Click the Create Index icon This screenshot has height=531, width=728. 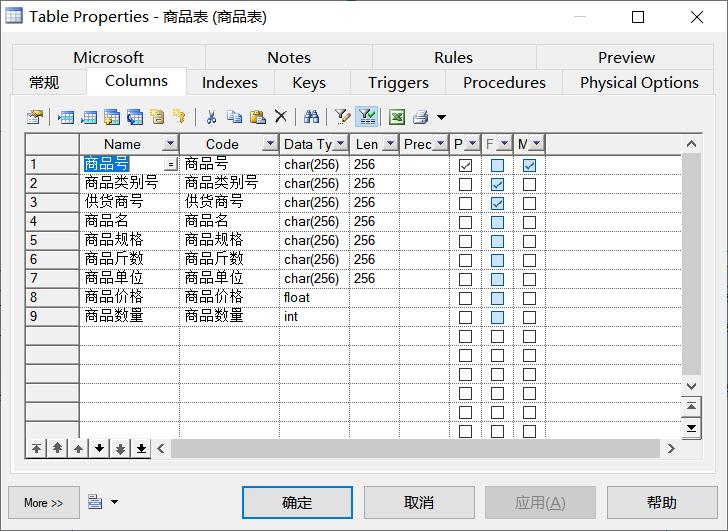point(157,117)
